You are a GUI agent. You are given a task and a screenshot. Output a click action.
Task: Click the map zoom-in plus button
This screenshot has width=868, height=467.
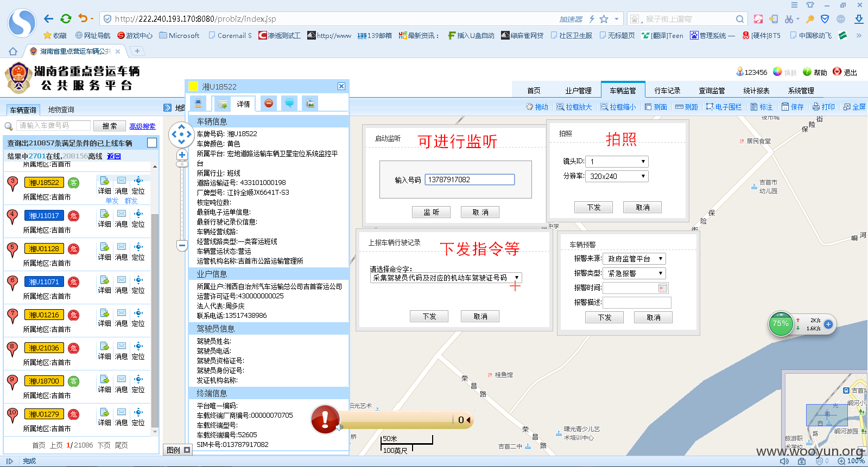[182, 155]
